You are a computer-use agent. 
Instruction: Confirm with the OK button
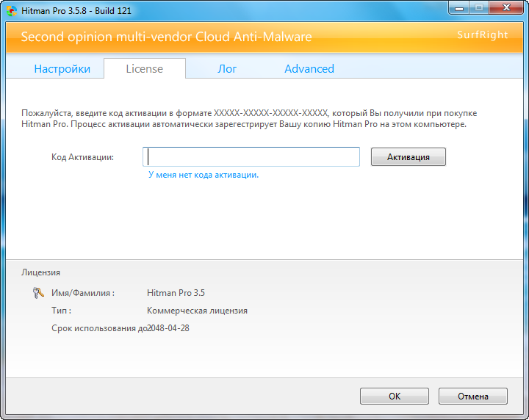pos(395,396)
